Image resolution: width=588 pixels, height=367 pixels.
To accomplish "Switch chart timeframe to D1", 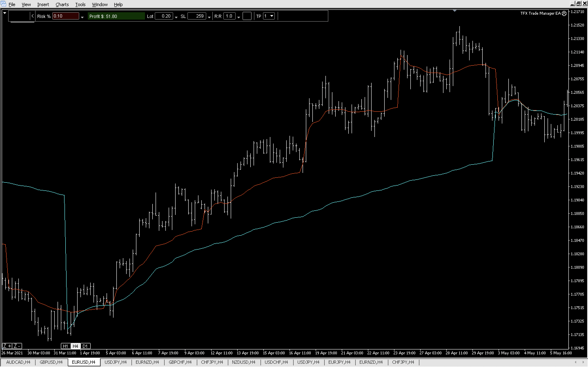I will click(x=85, y=346).
